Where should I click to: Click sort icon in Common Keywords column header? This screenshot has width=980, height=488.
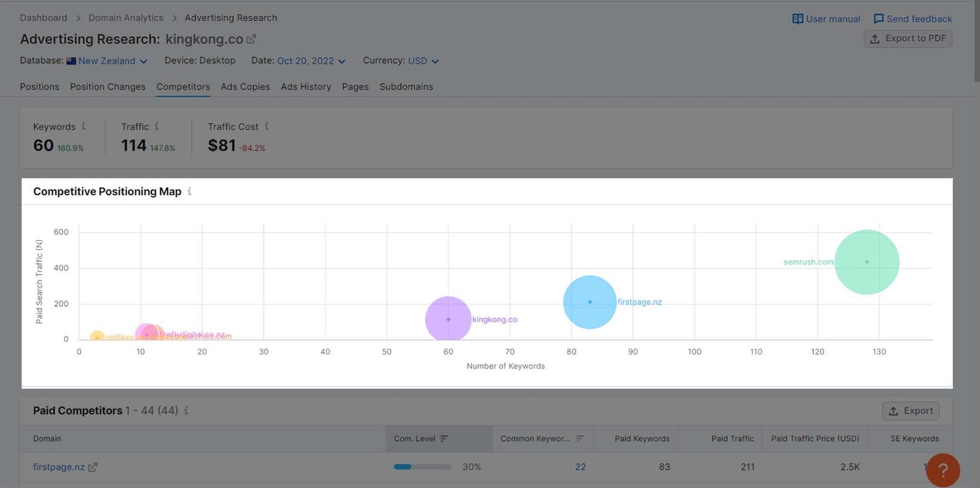click(579, 438)
